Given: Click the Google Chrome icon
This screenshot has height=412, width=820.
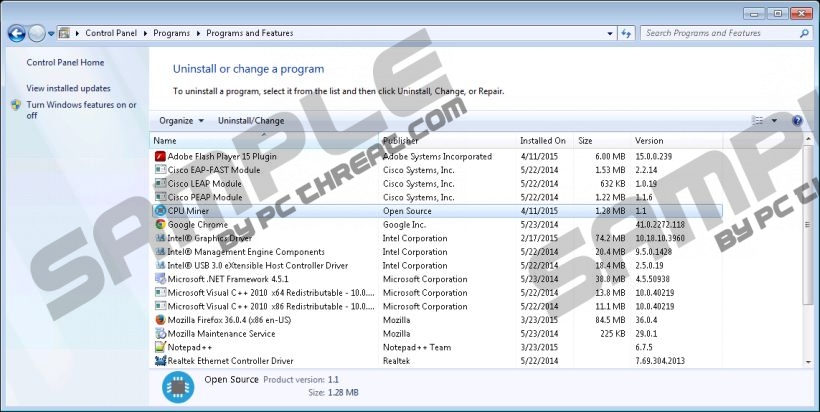Looking at the screenshot, I should click(x=161, y=224).
